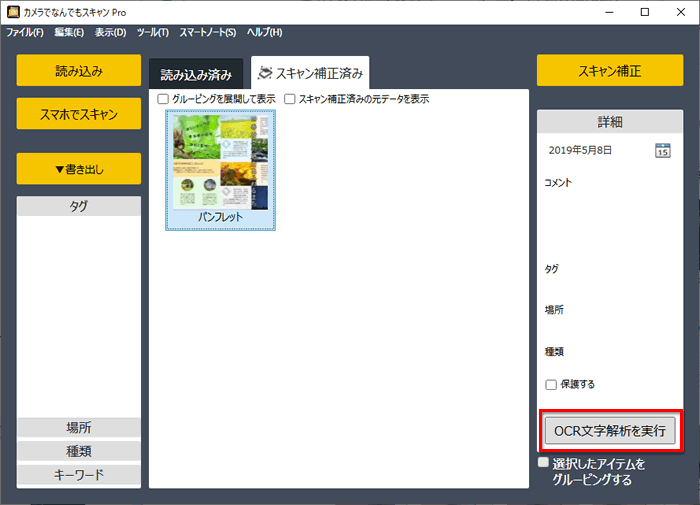Enable 選択したアイテムをグルーピングする checkbox
700x505 pixels.
point(543,463)
